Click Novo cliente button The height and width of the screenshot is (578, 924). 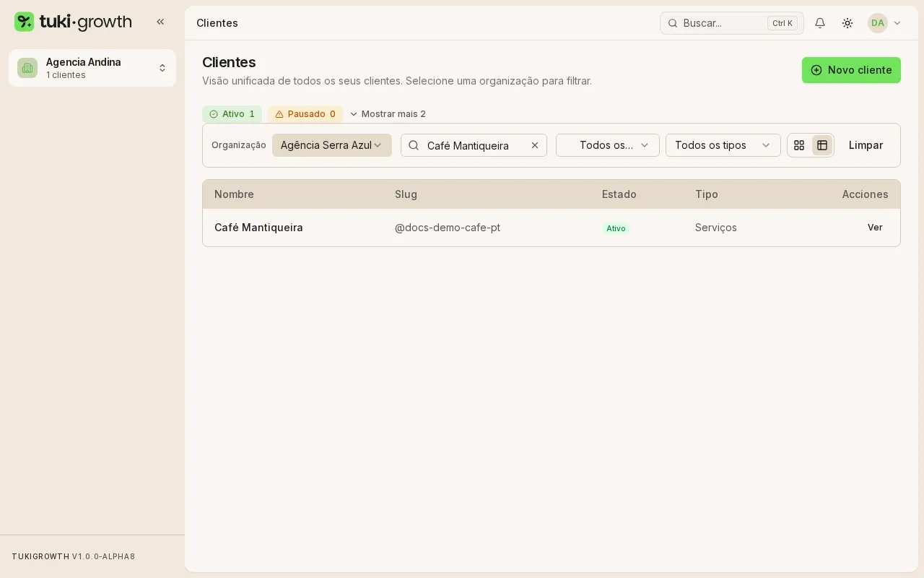851,70
